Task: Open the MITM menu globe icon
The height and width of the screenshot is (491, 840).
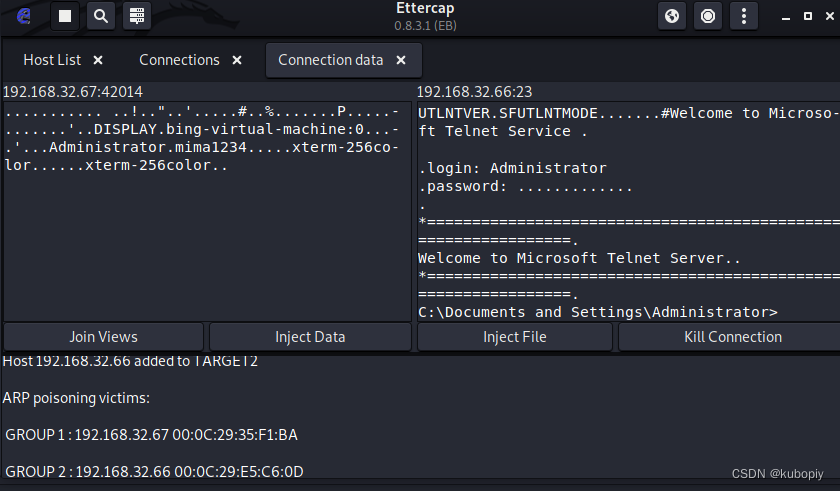Action: (x=672, y=16)
